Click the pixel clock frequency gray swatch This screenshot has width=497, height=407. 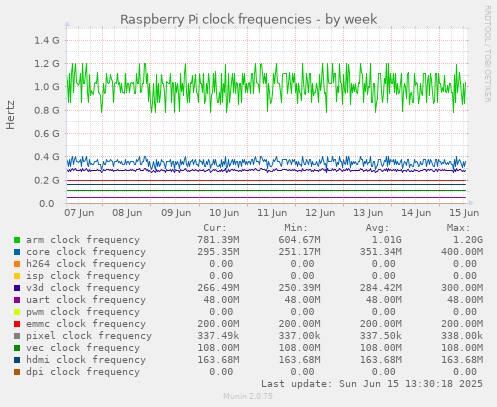click(17, 336)
